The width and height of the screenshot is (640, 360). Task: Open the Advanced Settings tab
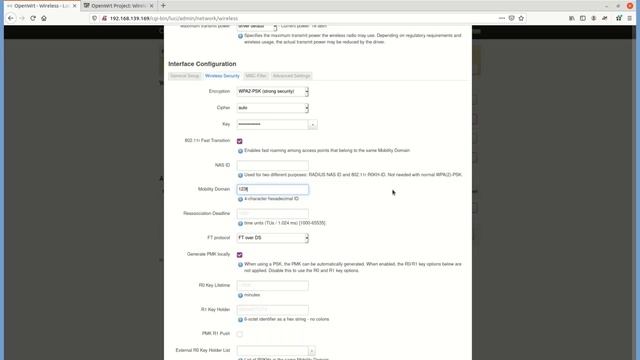[291, 76]
